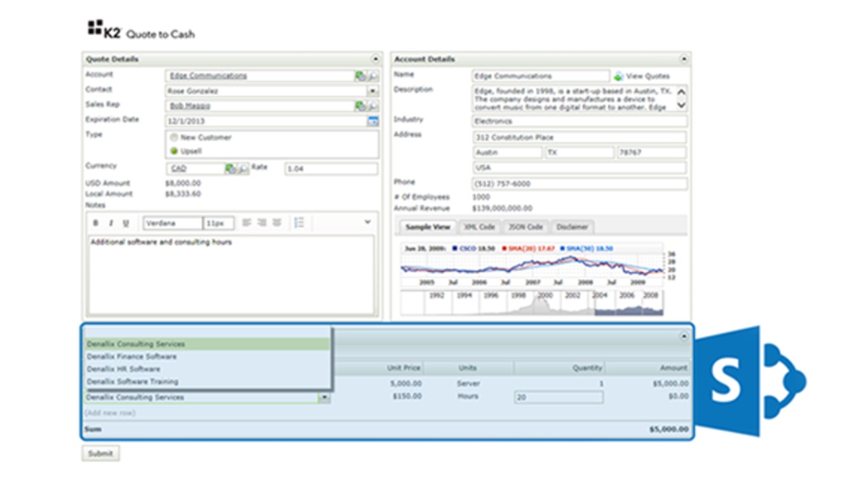Click the Austin city field
This screenshot has width=868, height=488.
click(507, 152)
